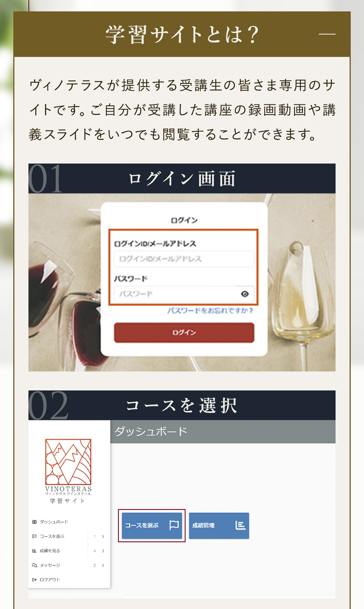This screenshot has width=364, height=609.
Task: Click the ダッシュボード grid icon in sidebar
Action: tap(35, 522)
